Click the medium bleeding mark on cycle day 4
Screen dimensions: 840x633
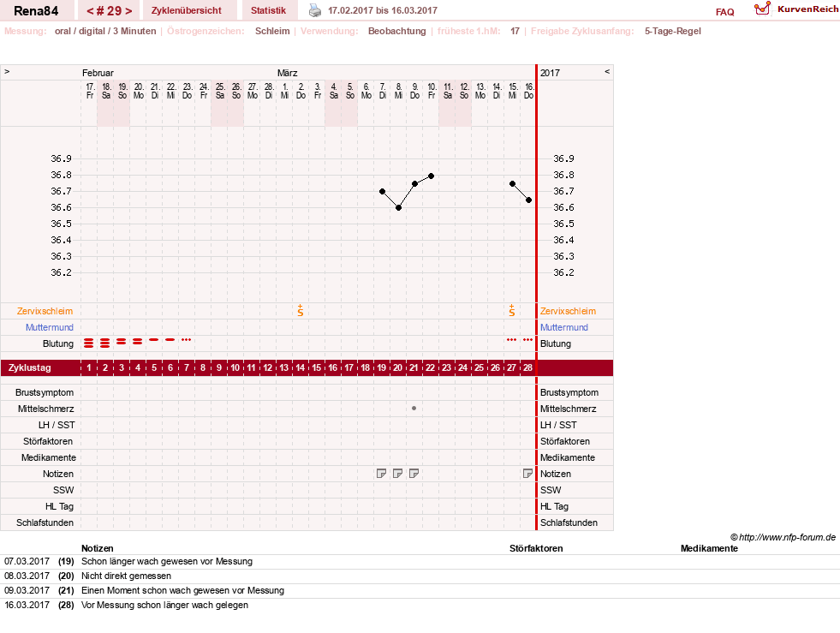point(138,341)
